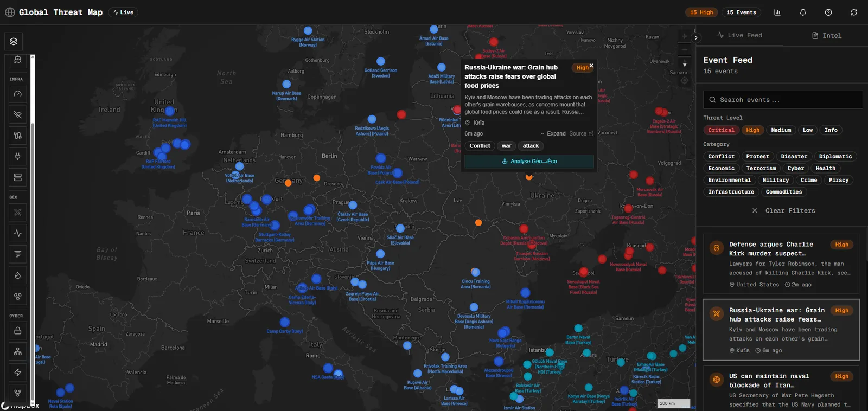Image resolution: width=868 pixels, height=411 pixels.
Task: Close the Russia-Ukraine war popup
Action: [x=591, y=66]
